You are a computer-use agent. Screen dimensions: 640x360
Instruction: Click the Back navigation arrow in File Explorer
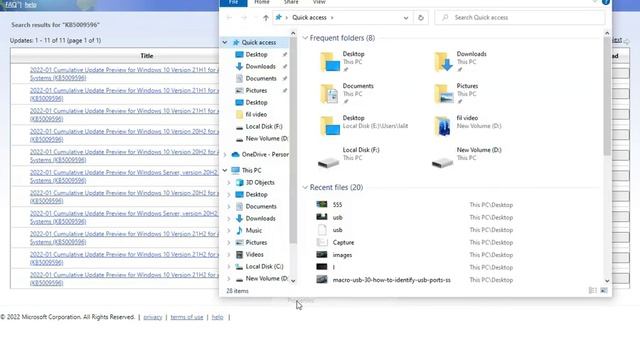click(229, 18)
